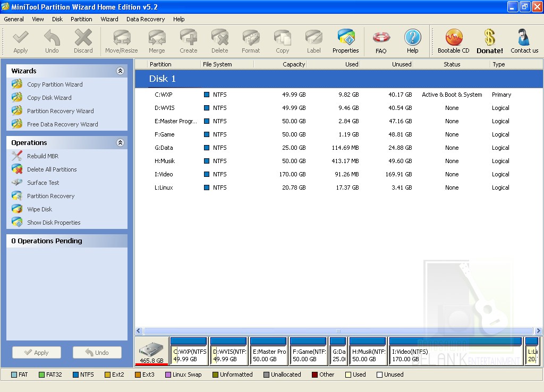Choose the Wipe Disk operation
This screenshot has height=392, width=544.
[39, 209]
